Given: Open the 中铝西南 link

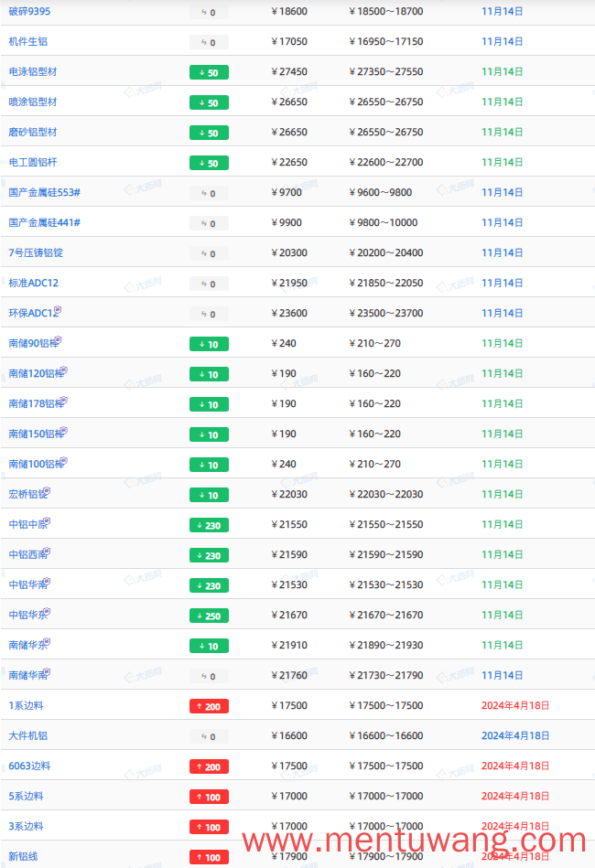Looking at the screenshot, I should 28,554.
